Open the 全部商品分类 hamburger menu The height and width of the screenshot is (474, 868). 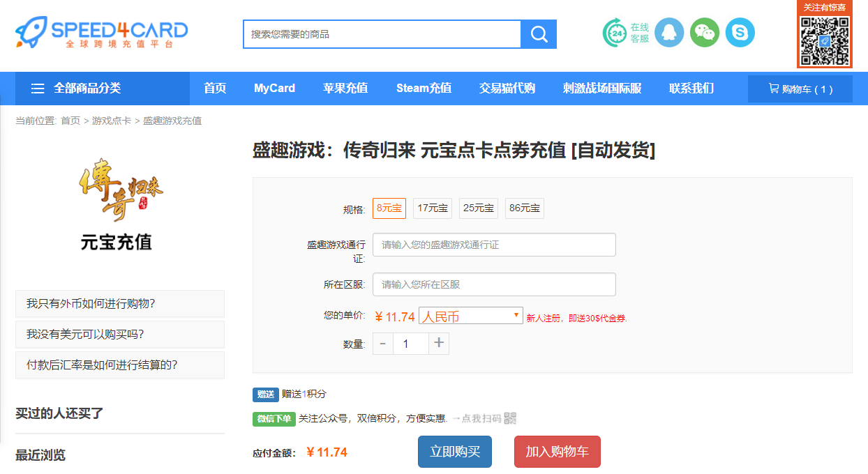pyautogui.click(x=103, y=89)
